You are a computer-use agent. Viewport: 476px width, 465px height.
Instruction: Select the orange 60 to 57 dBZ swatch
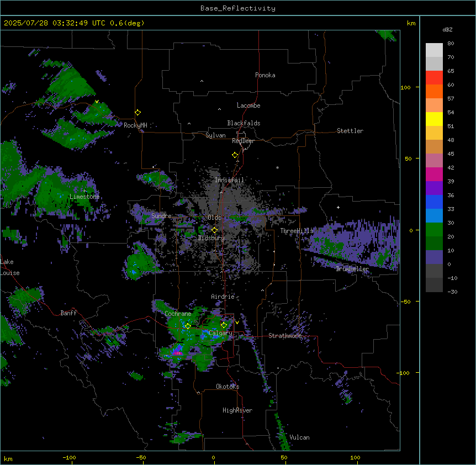coord(434,91)
